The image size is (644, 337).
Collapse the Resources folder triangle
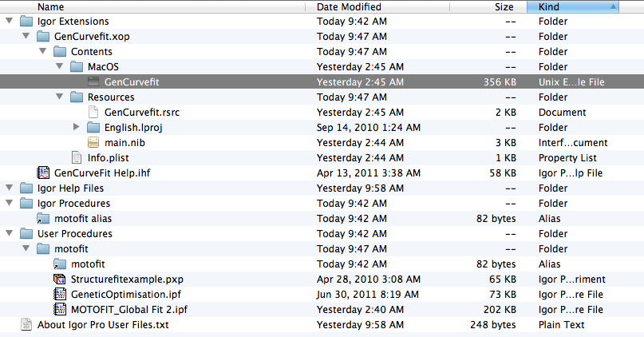pos(60,97)
